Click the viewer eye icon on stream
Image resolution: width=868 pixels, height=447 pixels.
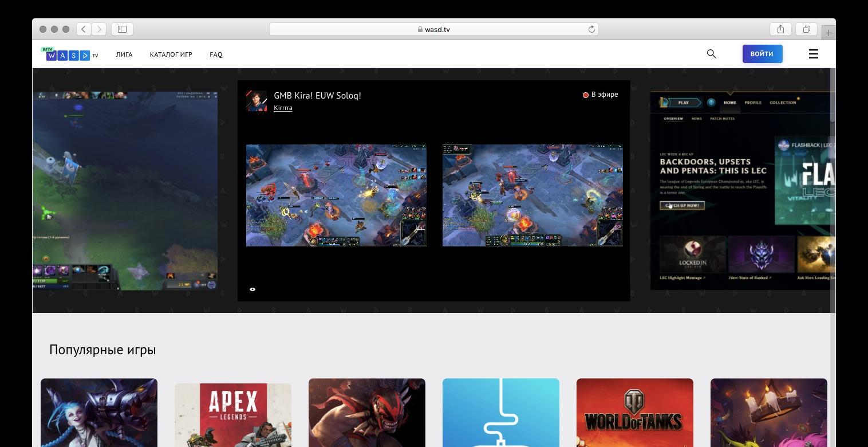pyautogui.click(x=252, y=289)
